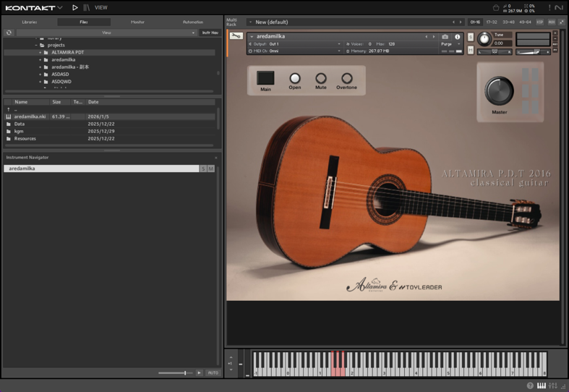Open the instrument info icon
569x392 pixels.
[457, 37]
